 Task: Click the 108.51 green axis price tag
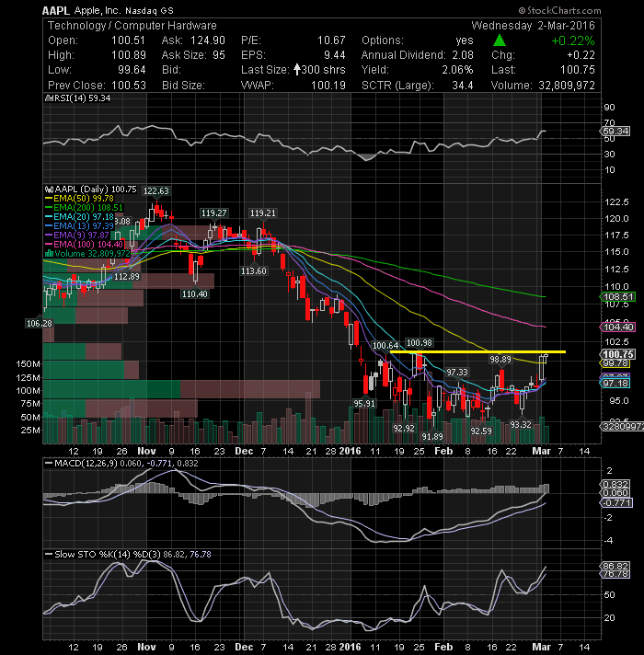pyautogui.click(x=618, y=297)
